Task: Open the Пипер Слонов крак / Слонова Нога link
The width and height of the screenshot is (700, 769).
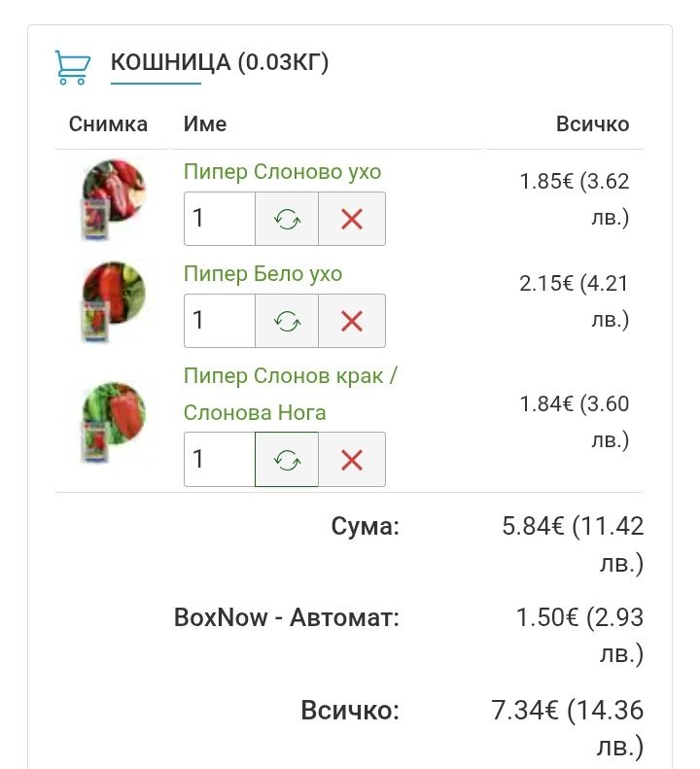Action: pos(290,394)
